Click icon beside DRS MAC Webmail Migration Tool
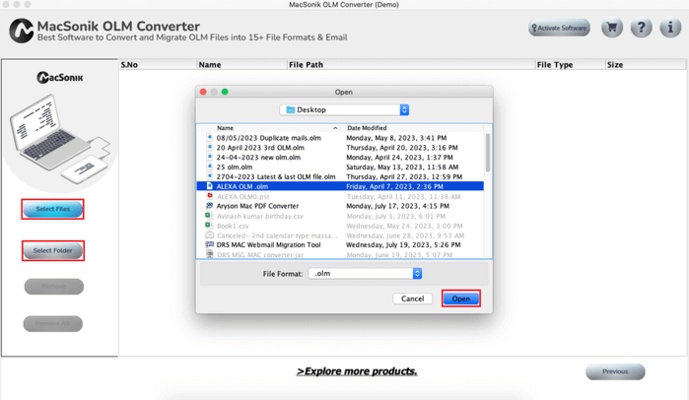Viewport: 689px width, 400px height. [x=210, y=244]
